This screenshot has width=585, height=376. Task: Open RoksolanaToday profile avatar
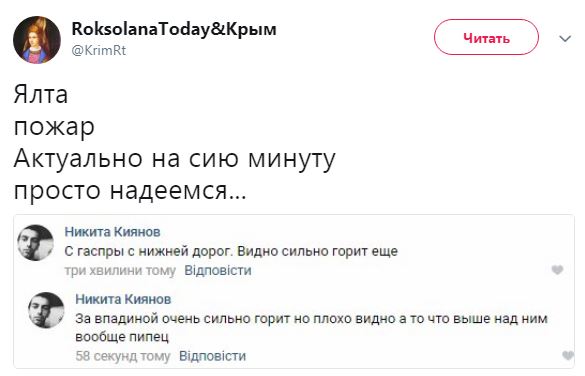(x=37, y=40)
